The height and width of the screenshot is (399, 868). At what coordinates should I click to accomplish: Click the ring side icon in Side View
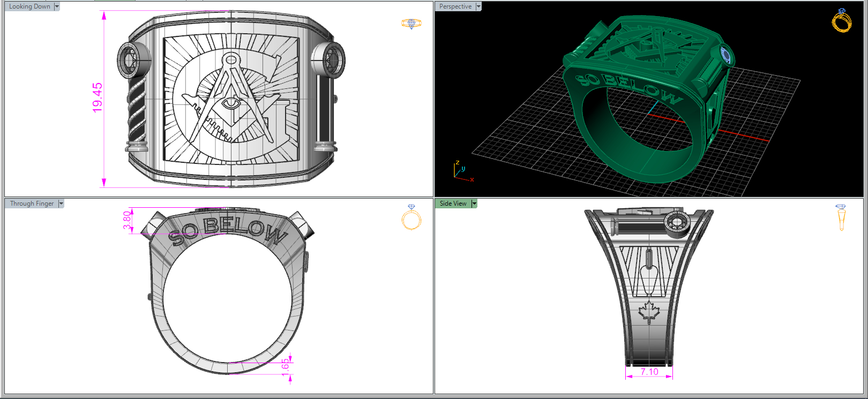pyautogui.click(x=841, y=217)
